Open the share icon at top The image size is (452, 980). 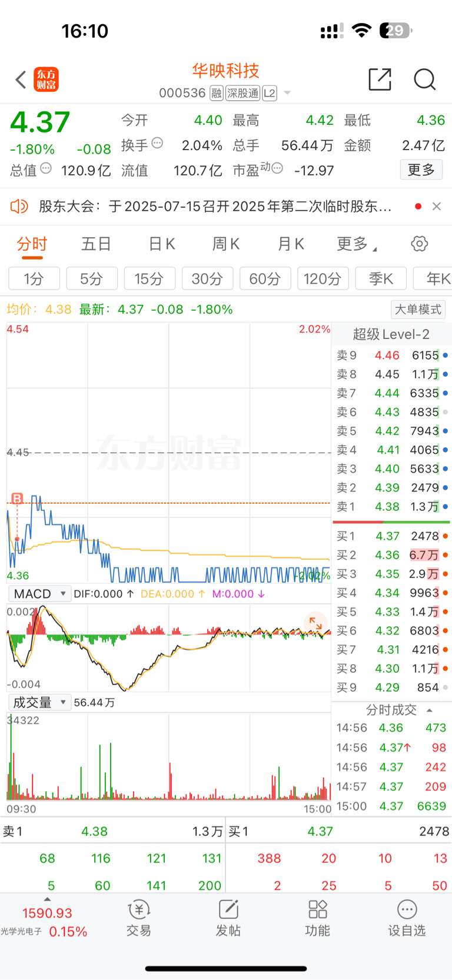[380, 79]
